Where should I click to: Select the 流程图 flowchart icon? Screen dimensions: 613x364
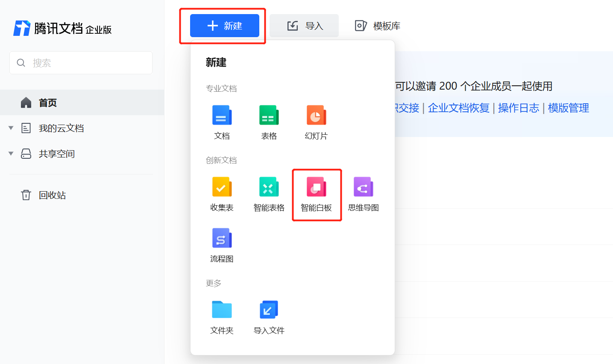[x=222, y=238]
